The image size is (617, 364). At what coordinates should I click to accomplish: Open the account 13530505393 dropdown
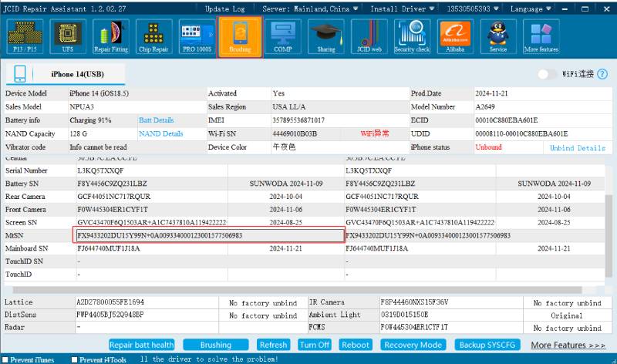click(x=473, y=8)
